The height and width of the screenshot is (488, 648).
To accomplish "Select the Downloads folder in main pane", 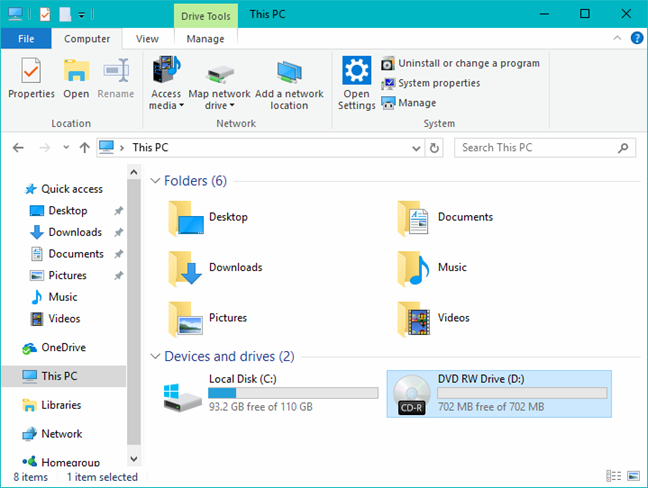I will (x=215, y=268).
